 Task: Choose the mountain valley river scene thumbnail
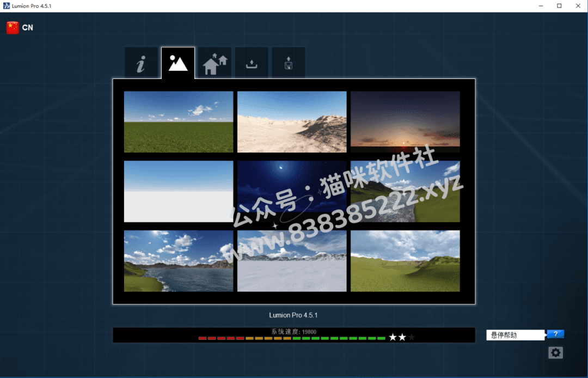405,191
